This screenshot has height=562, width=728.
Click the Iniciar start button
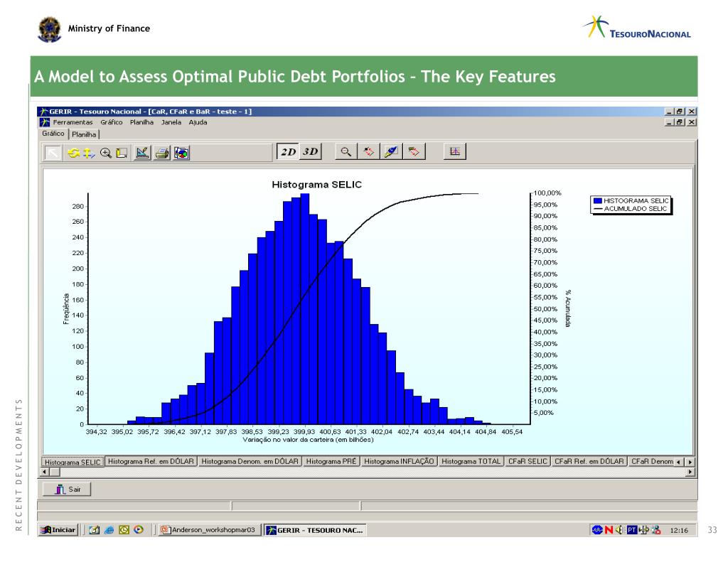[58, 530]
